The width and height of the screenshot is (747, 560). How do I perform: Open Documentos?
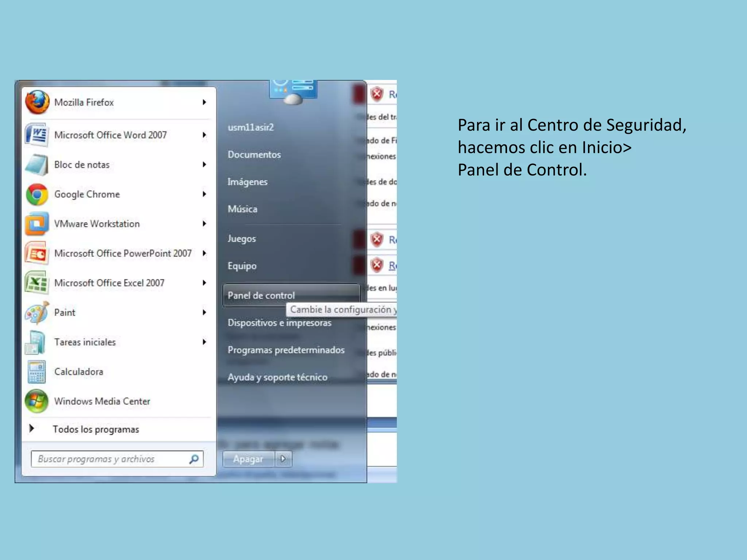[x=254, y=155]
